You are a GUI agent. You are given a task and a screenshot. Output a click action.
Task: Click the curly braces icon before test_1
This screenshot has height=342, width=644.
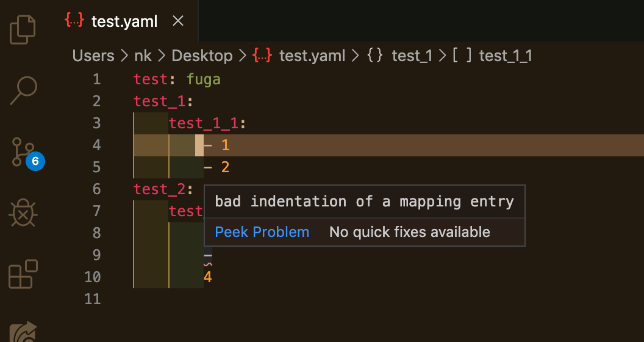coord(375,55)
